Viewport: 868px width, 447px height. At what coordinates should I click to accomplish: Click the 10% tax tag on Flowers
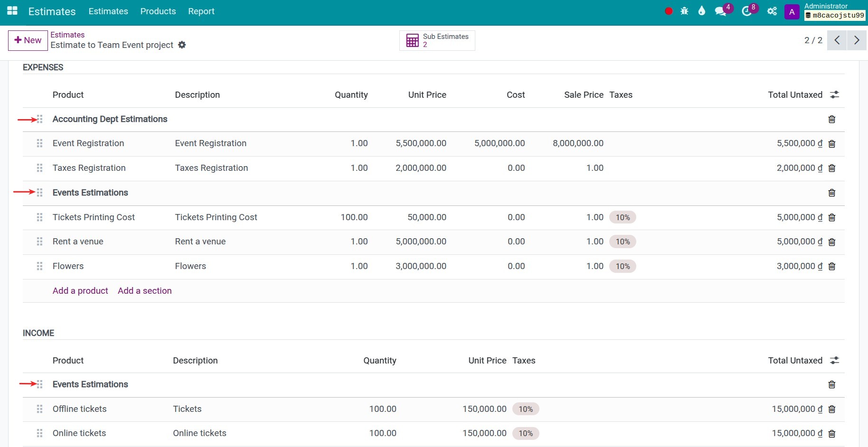(623, 266)
